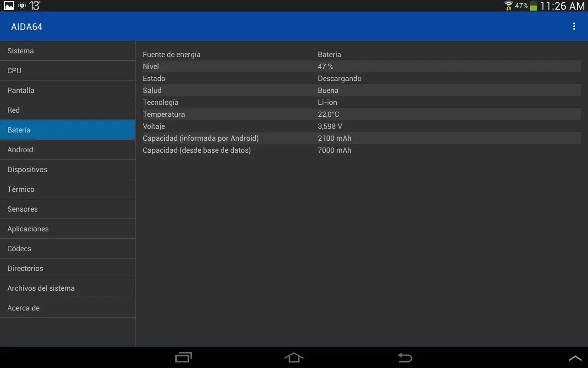Select the Voltaje row label
Screen dimensions: 588x368
[x=154, y=126]
